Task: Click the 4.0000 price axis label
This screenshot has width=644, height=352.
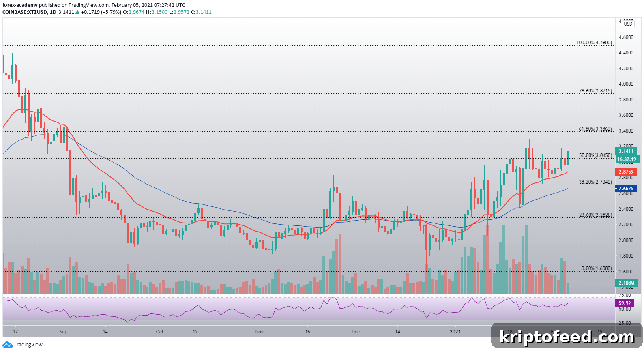Action: pyautogui.click(x=626, y=84)
